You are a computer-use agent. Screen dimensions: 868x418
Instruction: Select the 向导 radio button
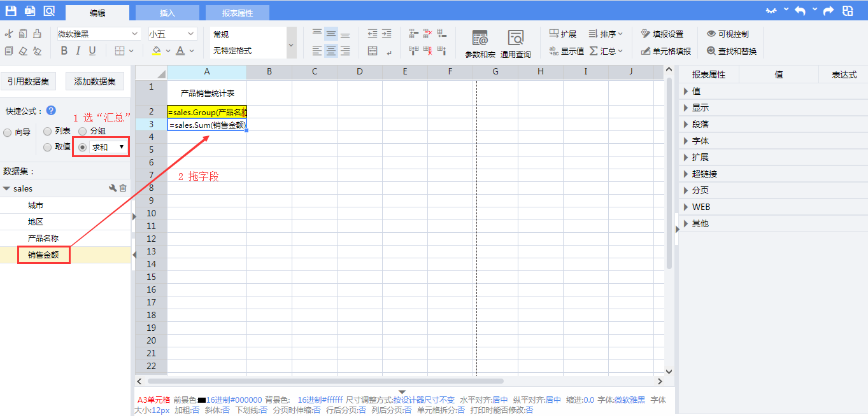click(8, 133)
